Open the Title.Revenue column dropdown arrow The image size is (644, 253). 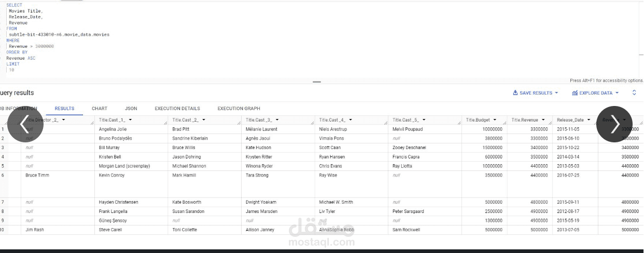coord(543,120)
